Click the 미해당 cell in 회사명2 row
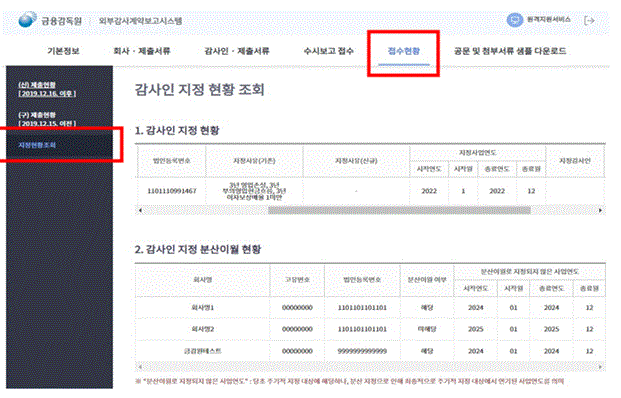The image size is (621, 398). coord(427,329)
